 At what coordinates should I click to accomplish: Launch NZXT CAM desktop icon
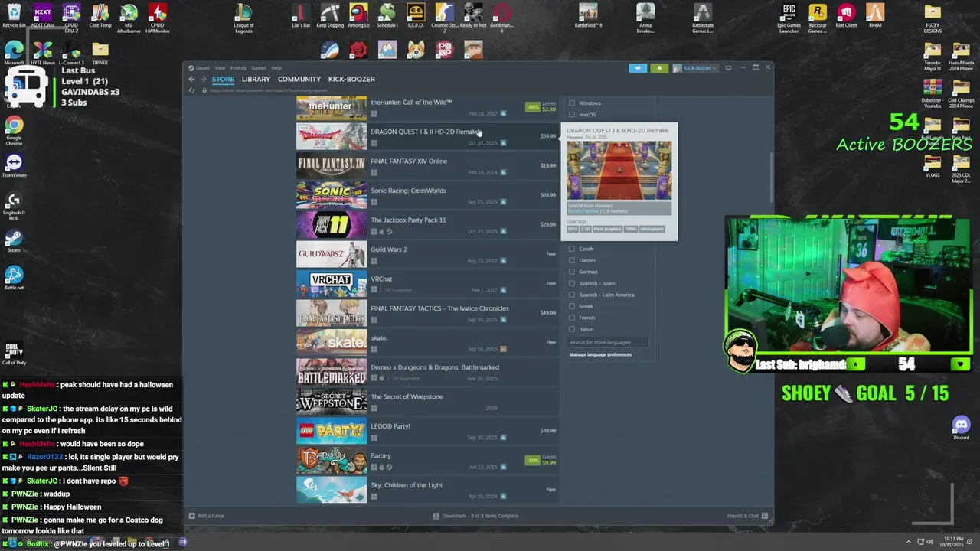(x=43, y=16)
